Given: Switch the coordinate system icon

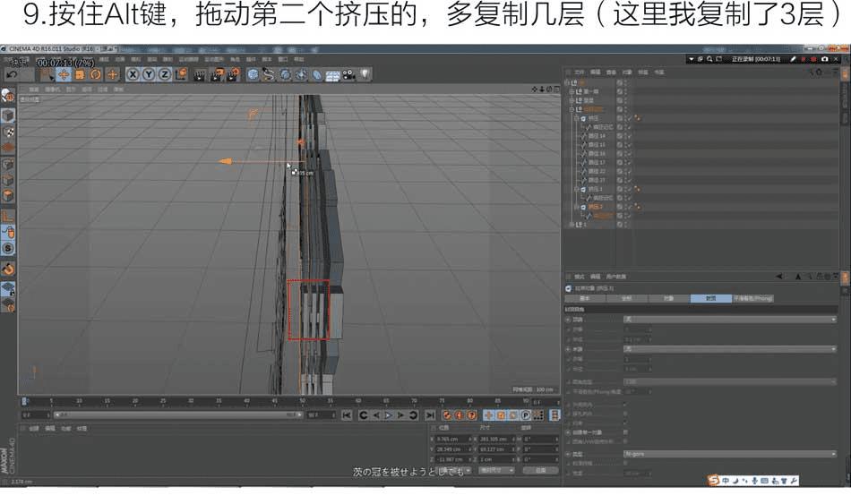Looking at the screenshot, I should coord(181,74).
